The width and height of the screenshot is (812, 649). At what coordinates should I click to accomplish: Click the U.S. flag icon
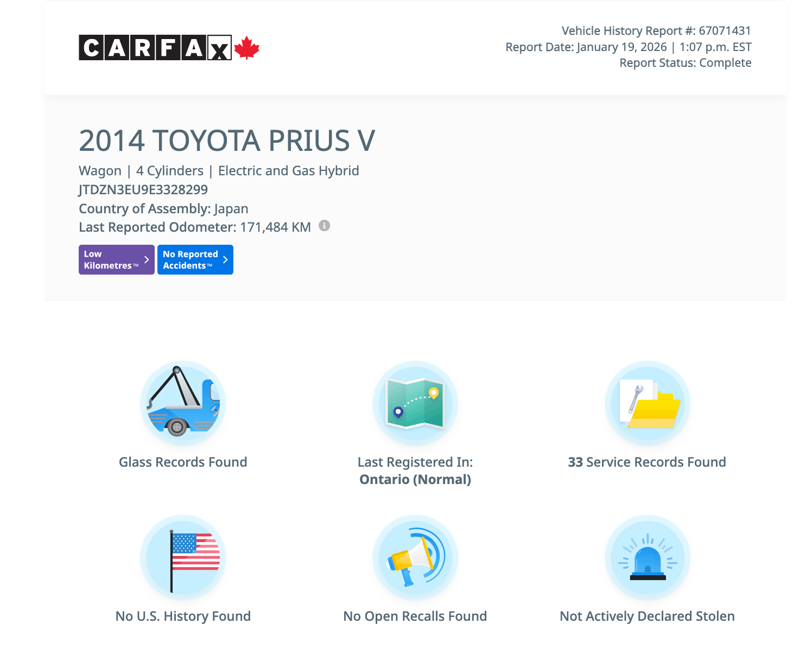tap(183, 557)
